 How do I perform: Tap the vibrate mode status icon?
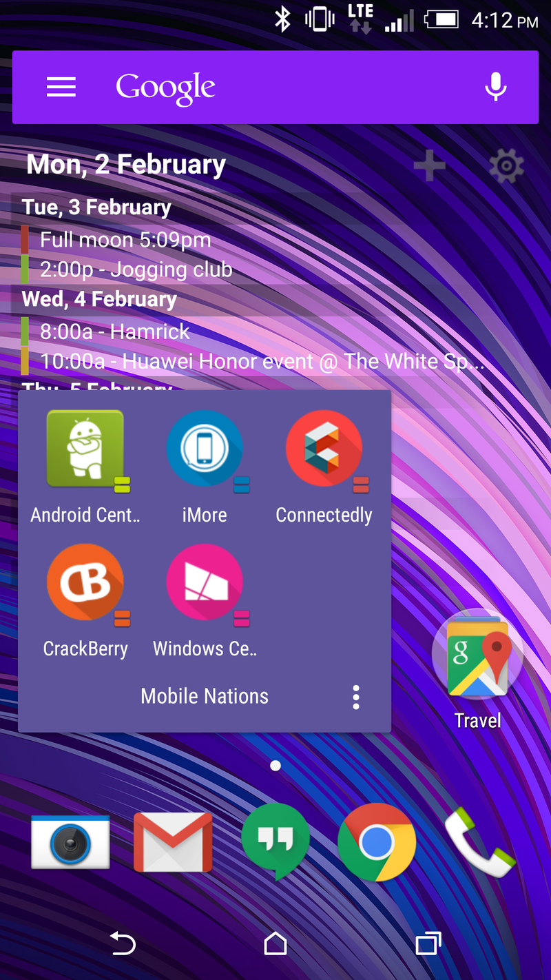point(320,19)
